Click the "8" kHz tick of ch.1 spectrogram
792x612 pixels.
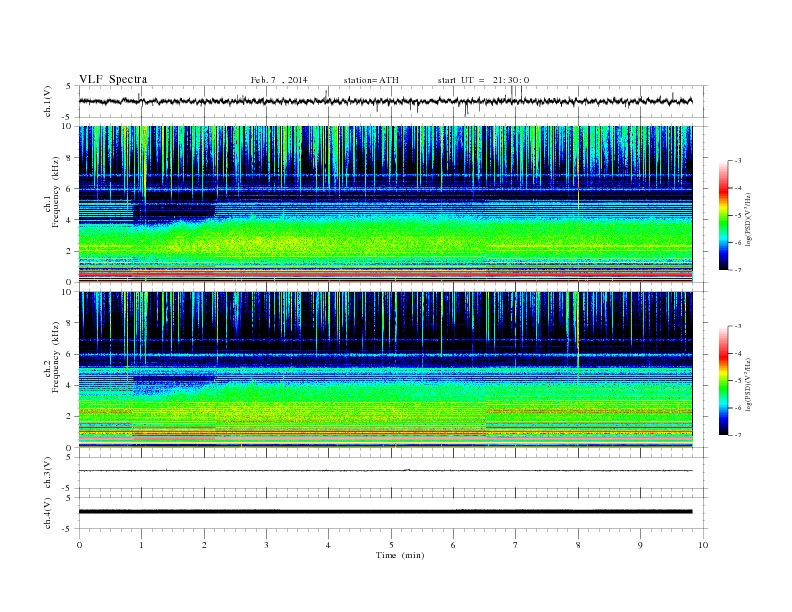click(70, 158)
